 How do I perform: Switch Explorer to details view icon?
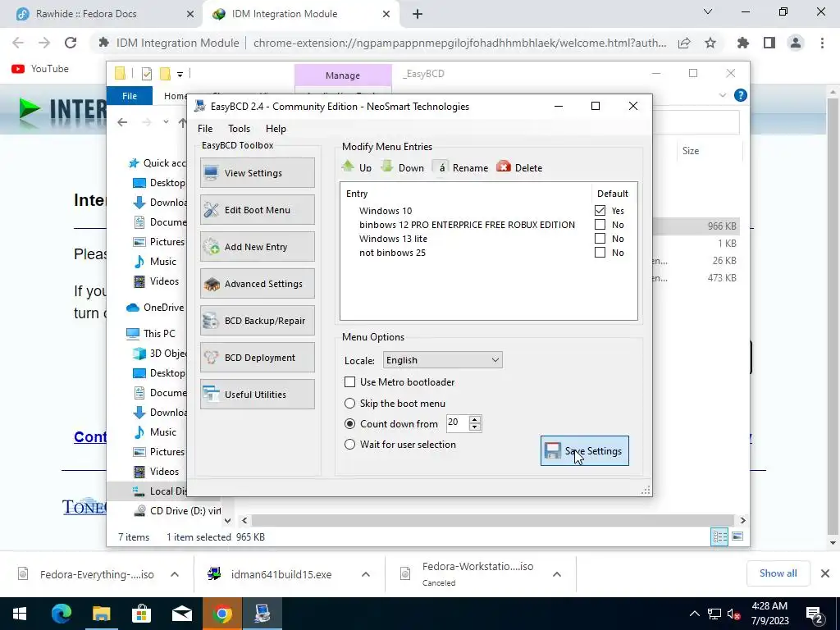point(719,536)
